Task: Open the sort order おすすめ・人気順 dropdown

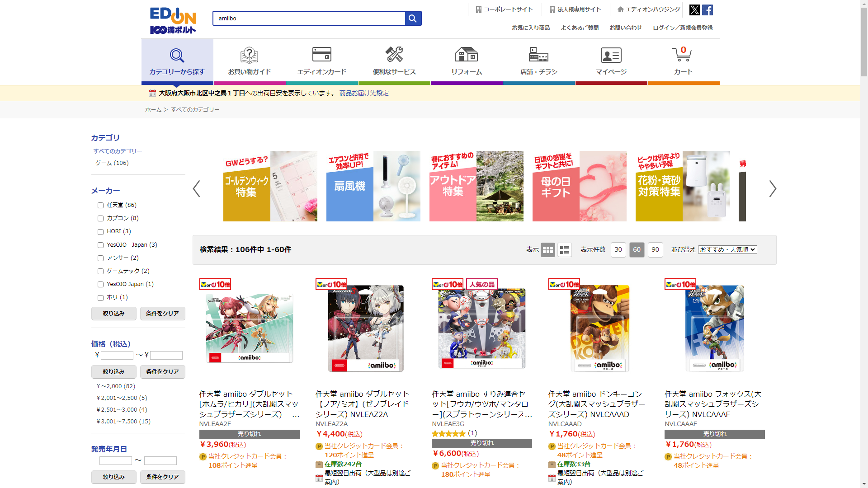Action: [727, 250]
